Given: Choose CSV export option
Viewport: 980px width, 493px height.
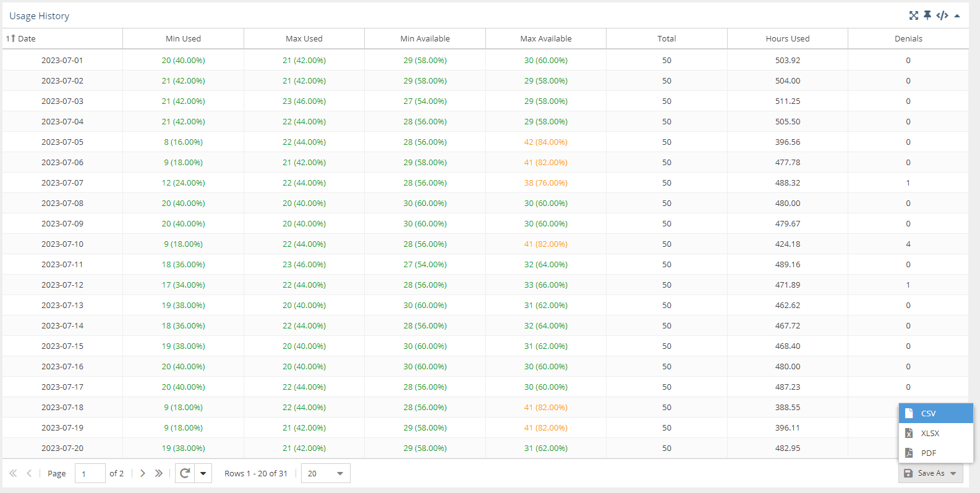Looking at the screenshot, I should (x=936, y=413).
